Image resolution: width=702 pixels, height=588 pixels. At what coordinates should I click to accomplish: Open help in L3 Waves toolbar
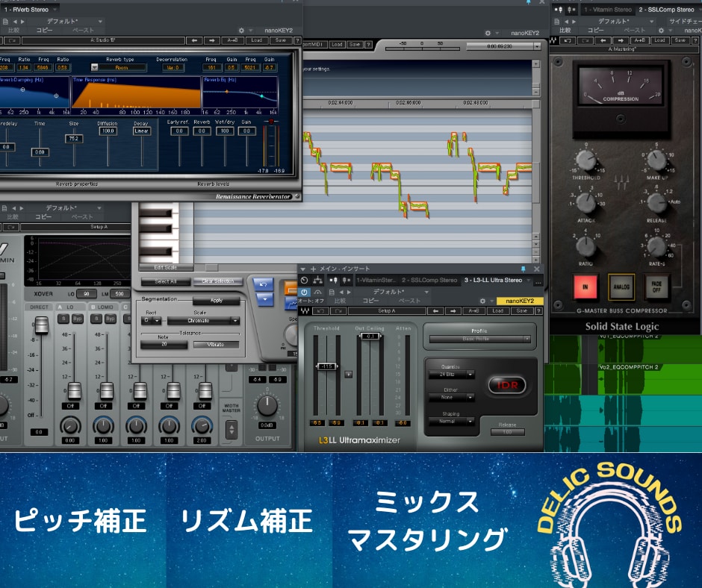click(538, 310)
